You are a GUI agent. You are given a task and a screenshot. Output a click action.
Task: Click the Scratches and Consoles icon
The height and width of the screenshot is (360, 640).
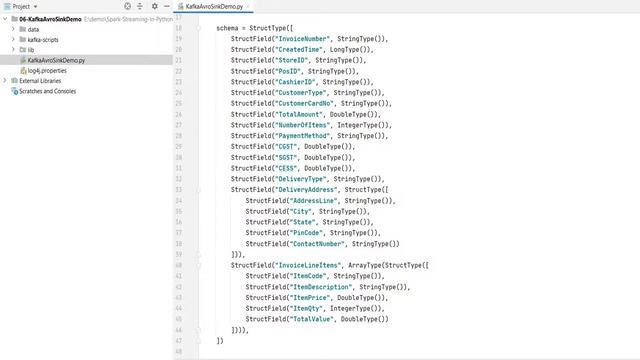coord(15,91)
